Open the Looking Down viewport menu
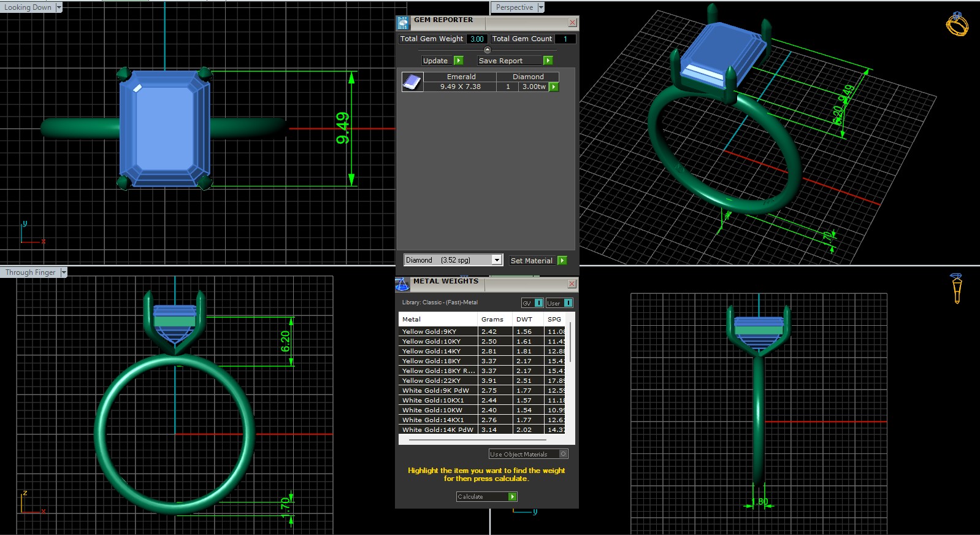This screenshot has width=980, height=535. pyautogui.click(x=59, y=7)
